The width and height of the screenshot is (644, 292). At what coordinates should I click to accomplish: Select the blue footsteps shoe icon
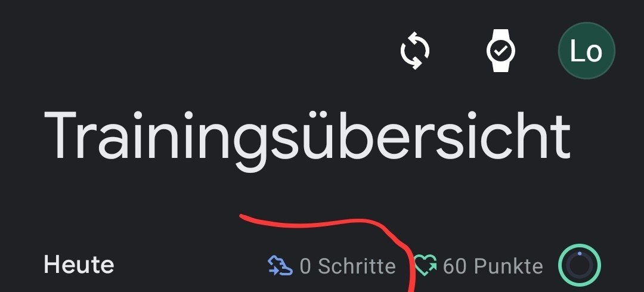pos(280,266)
